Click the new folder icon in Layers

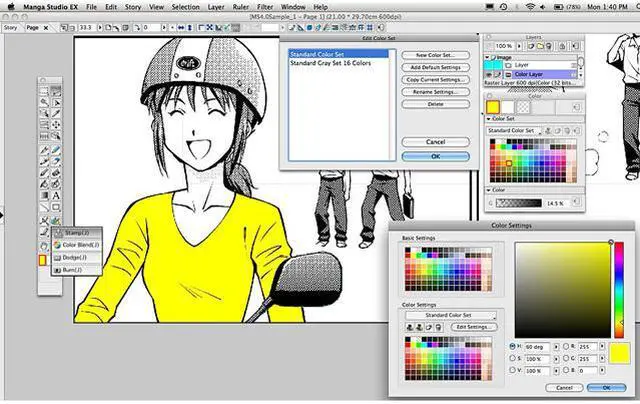(540, 46)
